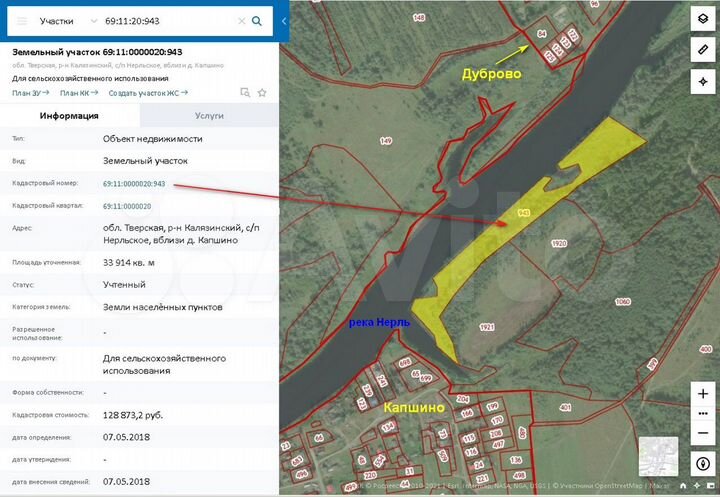The image size is (720, 497).
Task: Open the map layers panel
Action: [x=701, y=19]
